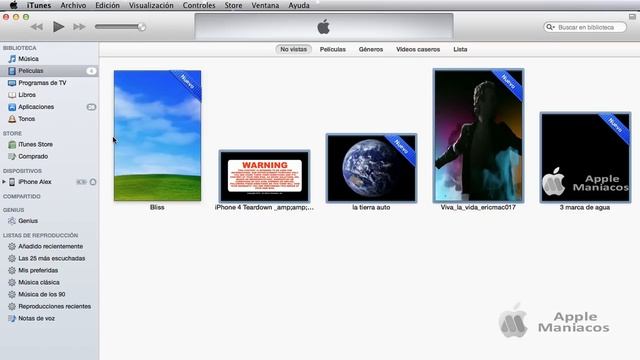
Task: Click the STORE section header
Action: coord(12,133)
